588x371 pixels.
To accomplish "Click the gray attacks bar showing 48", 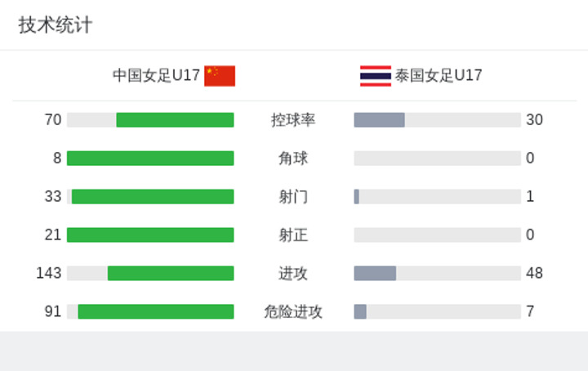I will coord(375,273).
